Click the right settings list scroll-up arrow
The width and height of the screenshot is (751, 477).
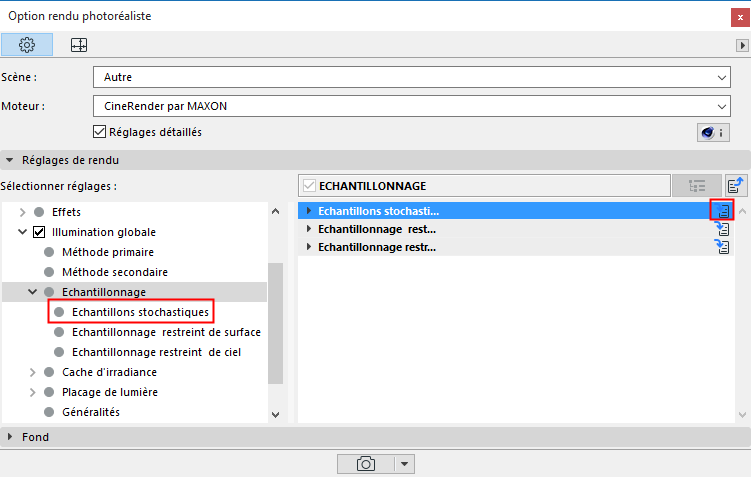pos(742,211)
